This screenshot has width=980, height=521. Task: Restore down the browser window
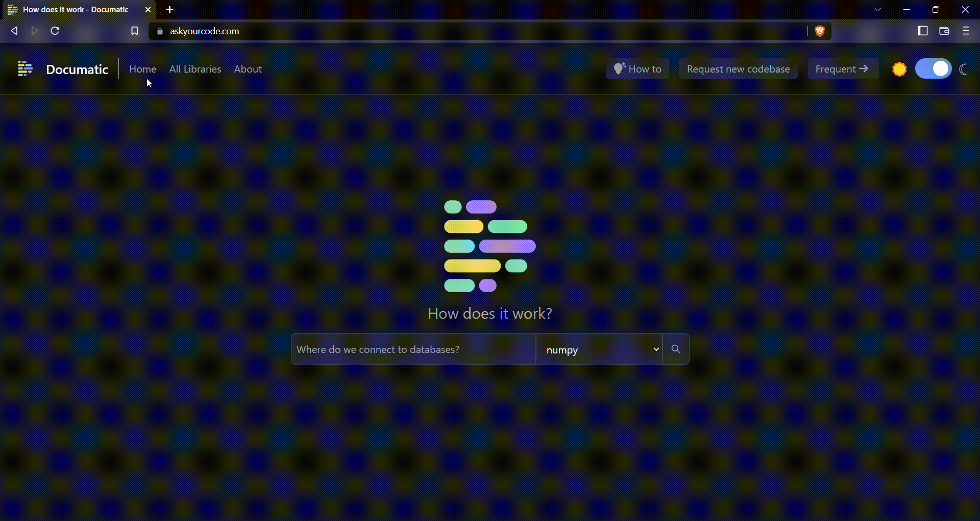[x=936, y=9]
